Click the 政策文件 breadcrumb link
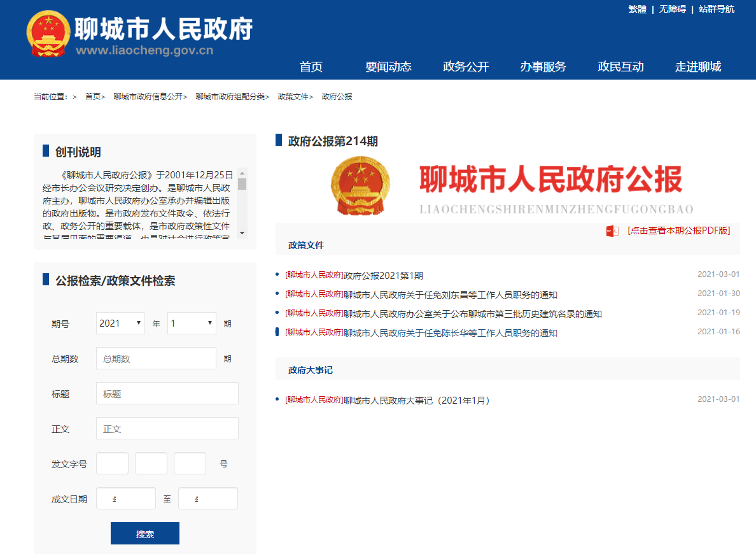The height and width of the screenshot is (554, 756). coord(292,96)
